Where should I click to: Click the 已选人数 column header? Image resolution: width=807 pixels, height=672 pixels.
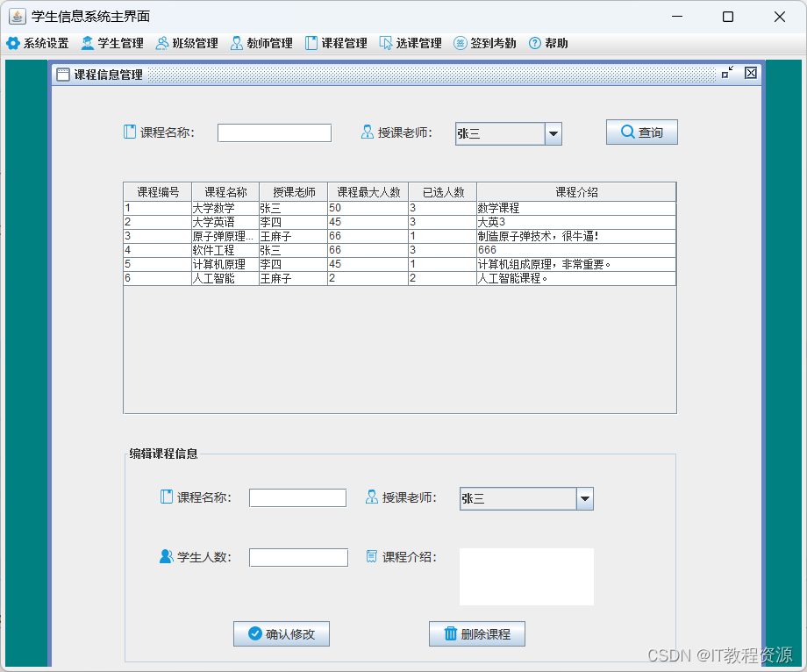pos(443,192)
